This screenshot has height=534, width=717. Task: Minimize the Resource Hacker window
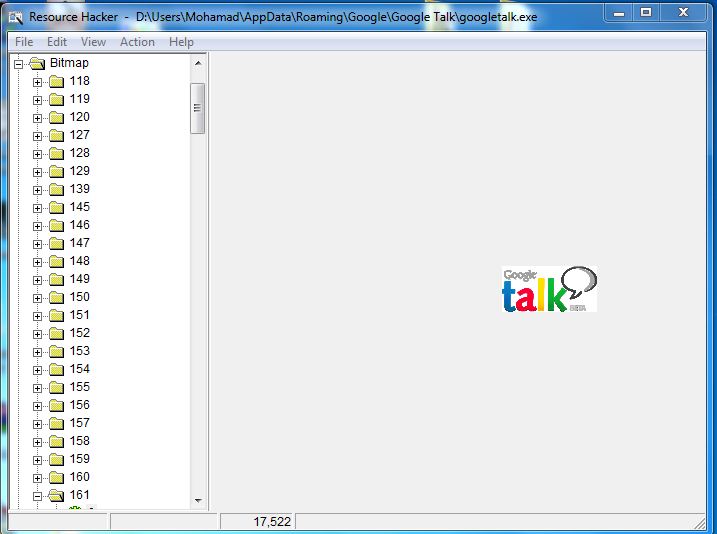[x=619, y=13]
